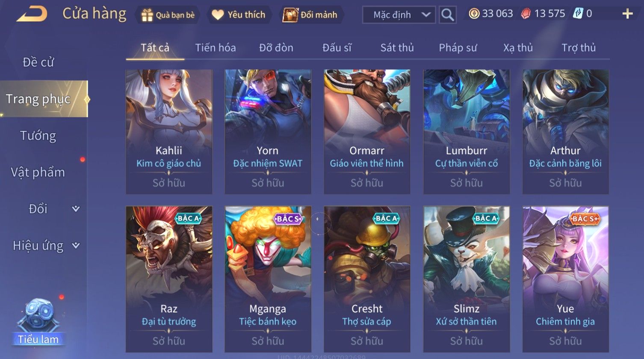Switch to the Sát thủ tab
The image size is (644, 359).
coord(397,47)
